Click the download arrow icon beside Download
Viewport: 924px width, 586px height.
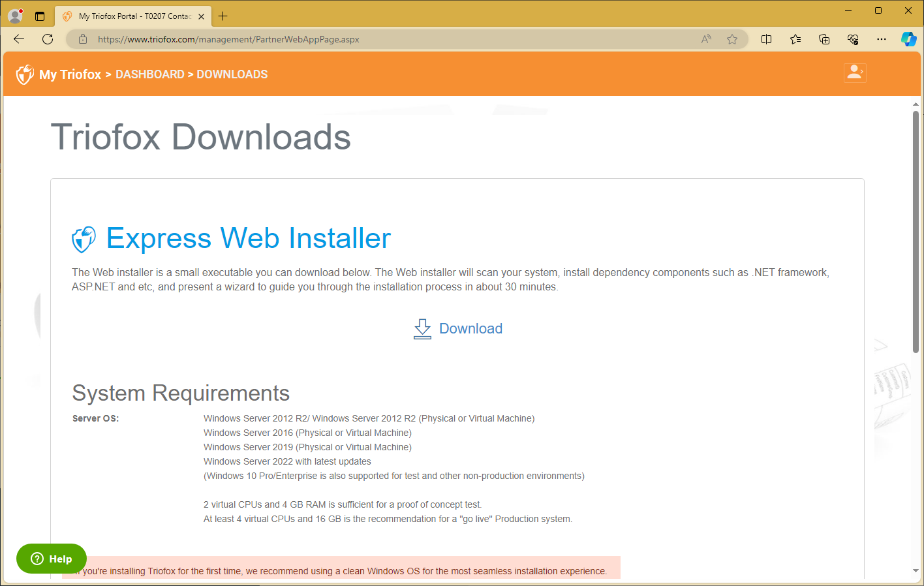[x=422, y=328]
